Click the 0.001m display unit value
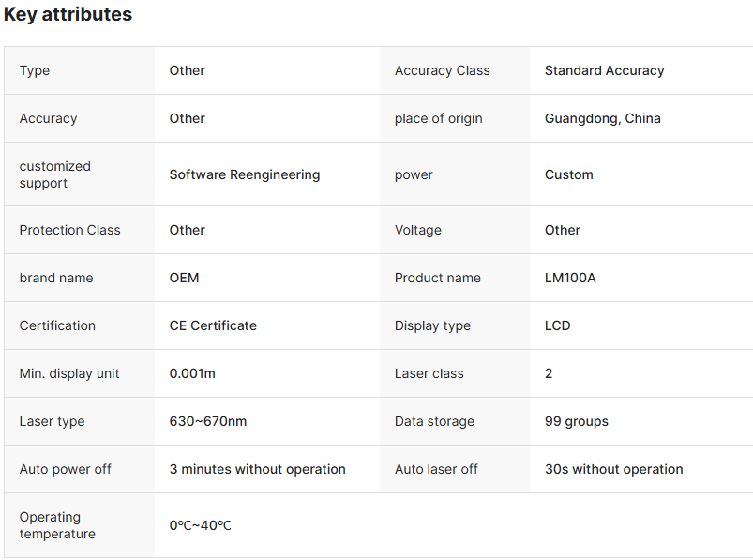Screen dimensions: 753x560 [x=192, y=373]
